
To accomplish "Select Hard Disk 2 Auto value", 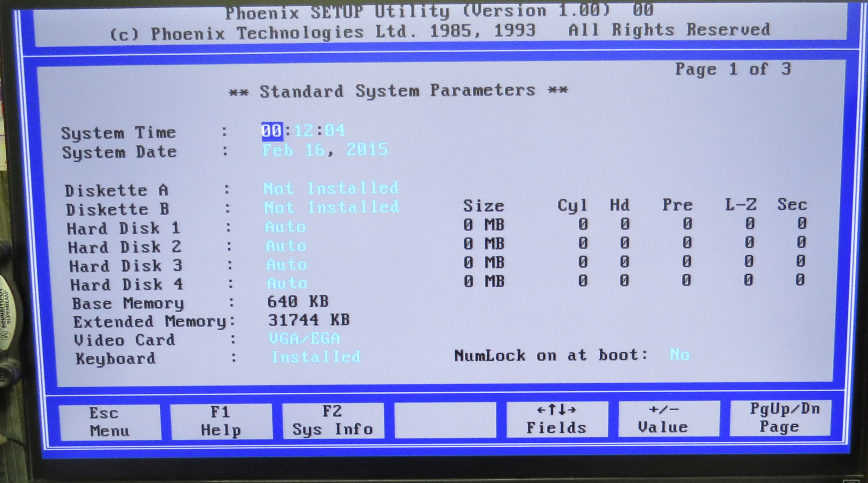I will click(286, 246).
